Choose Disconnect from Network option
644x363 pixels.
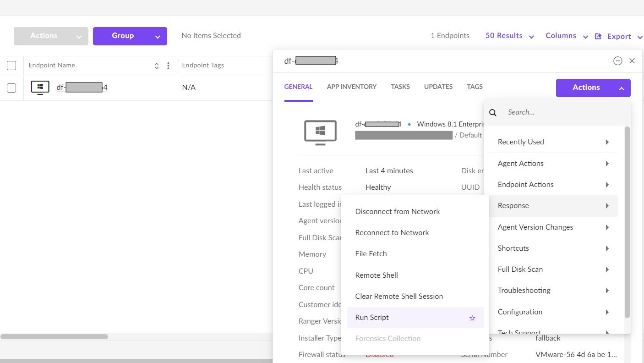click(397, 211)
